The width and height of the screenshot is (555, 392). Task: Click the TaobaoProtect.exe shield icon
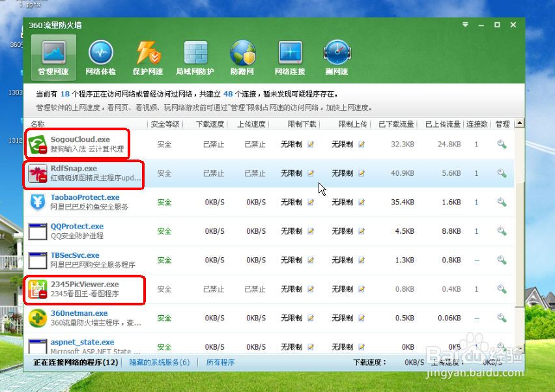tap(38, 203)
